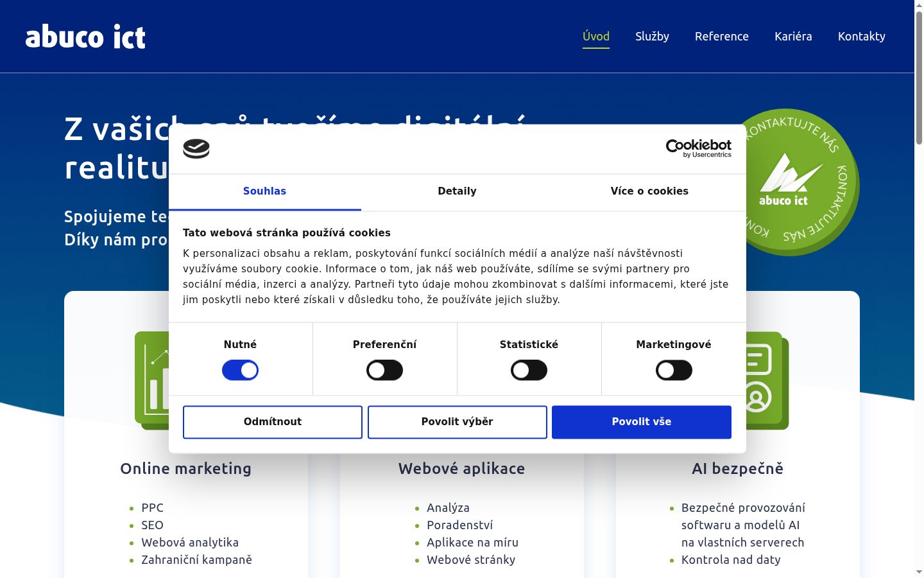
Task: Click the SEO list item
Action: tap(153, 525)
